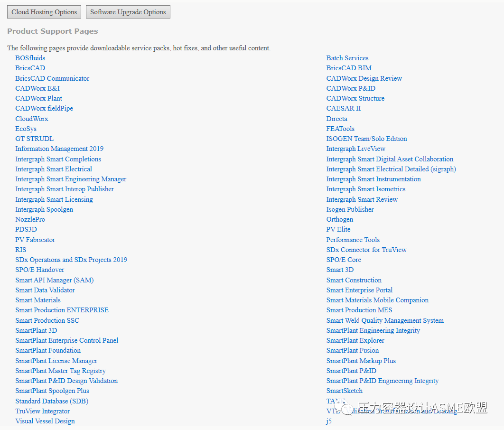This screenshot has width=504, height=430.
Task: Select the CADWorx E&I link
Action: click(37, 88)
